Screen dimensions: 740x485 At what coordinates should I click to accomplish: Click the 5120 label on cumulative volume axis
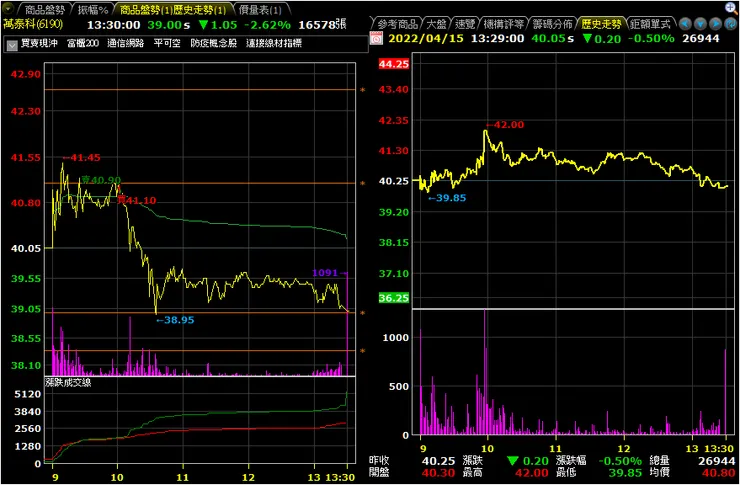29,394
